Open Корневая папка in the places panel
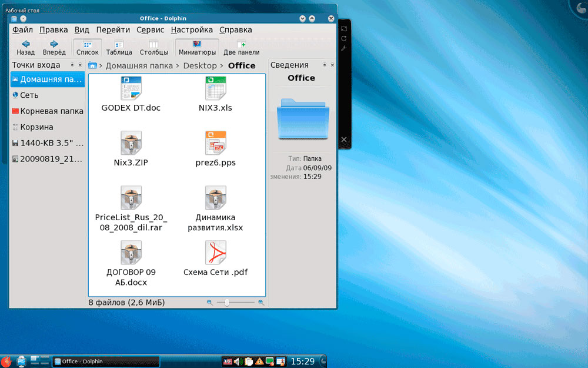Image resolution: width=588 pixels, height=368 pixels. point(51,111)
